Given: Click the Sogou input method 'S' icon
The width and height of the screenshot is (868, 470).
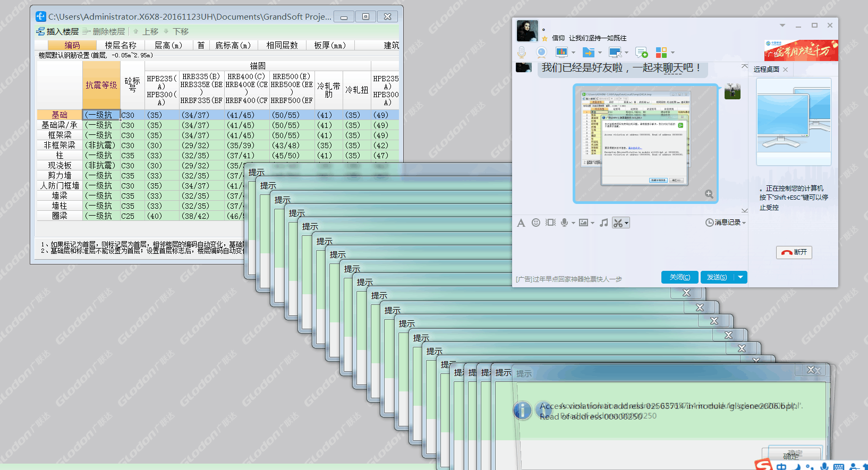Looking at the screenshot, I should (763, 465).
